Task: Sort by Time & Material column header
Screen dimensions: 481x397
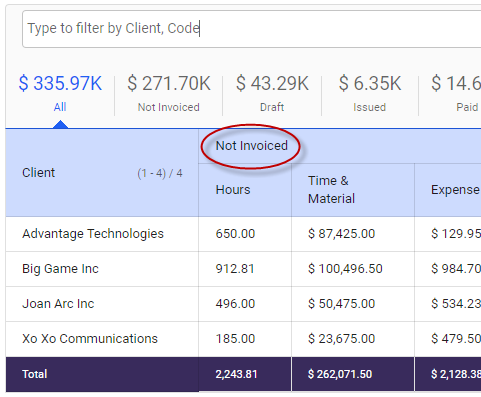Action: 332,190
